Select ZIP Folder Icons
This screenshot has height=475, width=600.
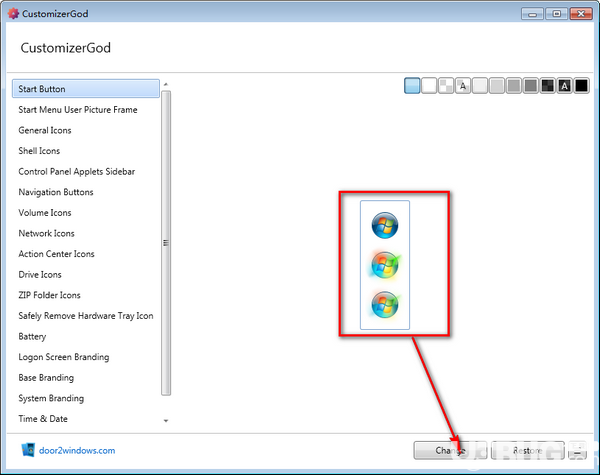[49, 295]
